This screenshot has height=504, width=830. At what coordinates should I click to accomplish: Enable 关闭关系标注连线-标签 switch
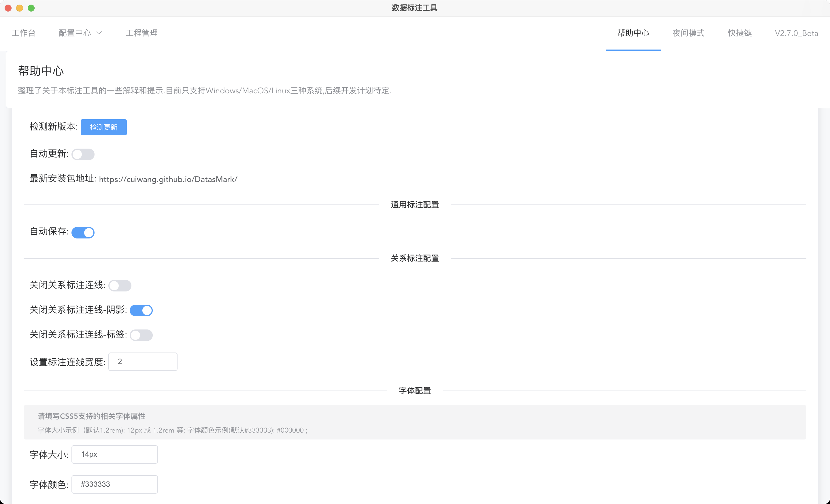141,335
